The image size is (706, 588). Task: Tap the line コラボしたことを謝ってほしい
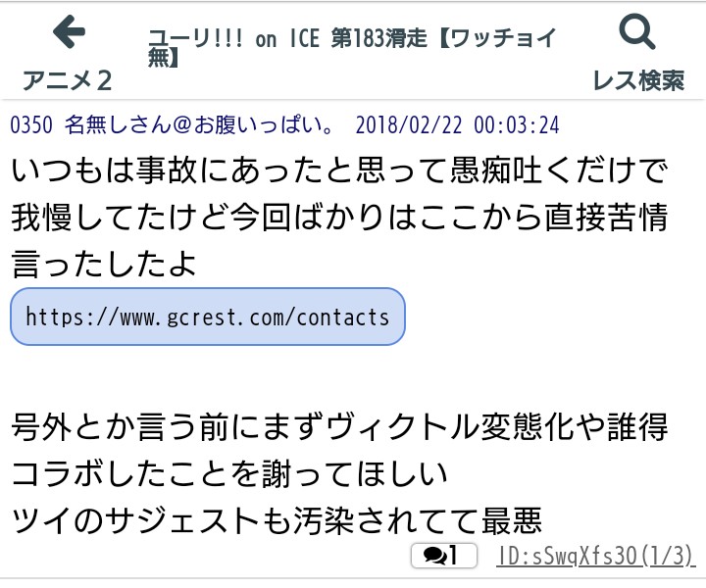[x=230, y=472]
